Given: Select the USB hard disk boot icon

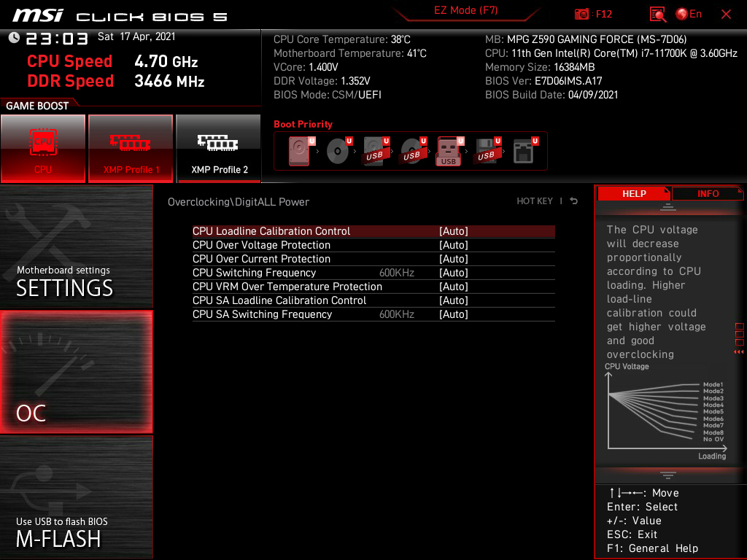Looking at the screenshot, I should pos(376,151).
